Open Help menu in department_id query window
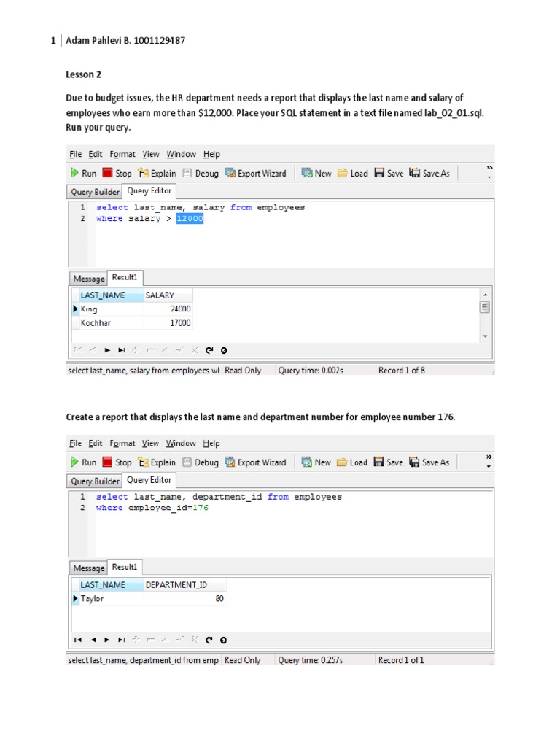 pyautogui.click(x=211, y=443)
